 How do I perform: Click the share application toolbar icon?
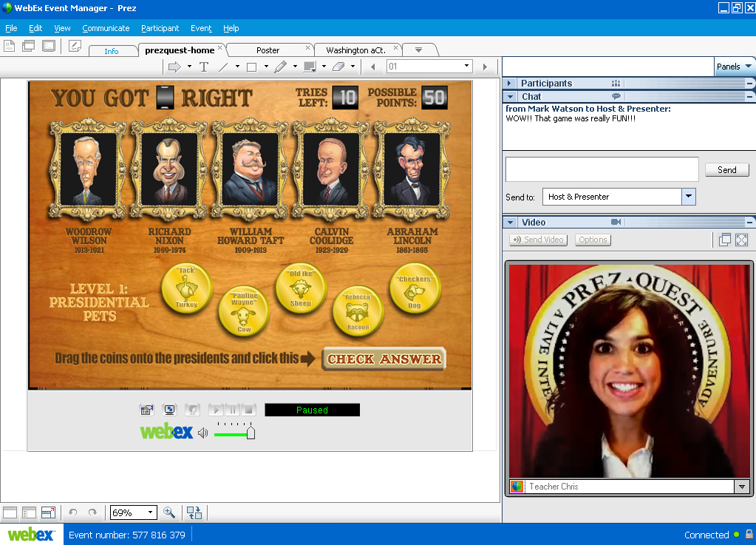coord(28,47)
